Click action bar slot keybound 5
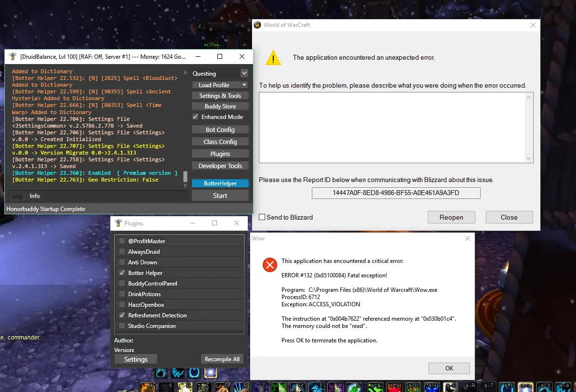The image size is (576, 392). point(354,387)
